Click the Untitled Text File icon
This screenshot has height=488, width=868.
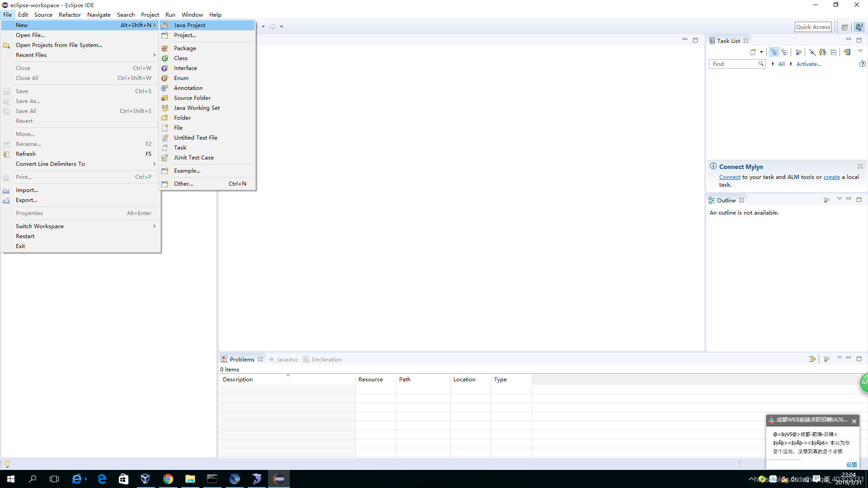tap(165, 138)
